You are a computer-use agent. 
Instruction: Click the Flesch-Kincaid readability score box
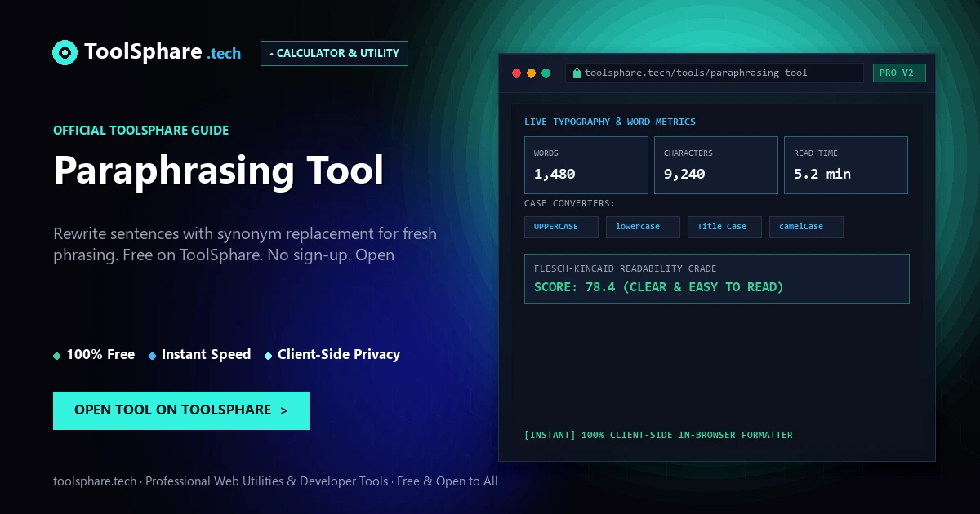point(717,278)
